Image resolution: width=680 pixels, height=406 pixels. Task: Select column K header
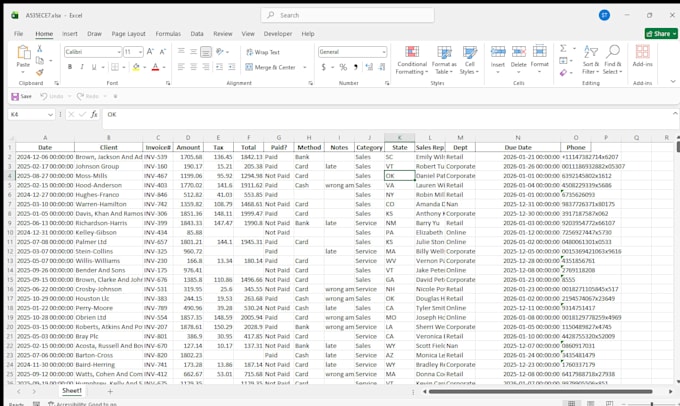coord(399,138)
